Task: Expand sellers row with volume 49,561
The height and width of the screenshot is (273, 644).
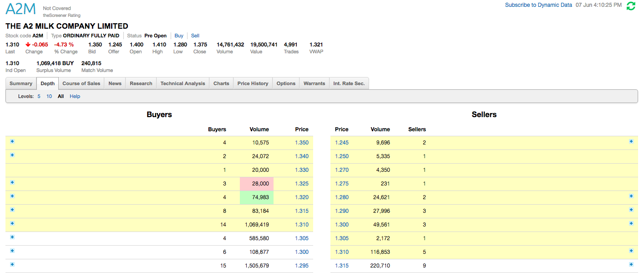Action: pos(631,223)
